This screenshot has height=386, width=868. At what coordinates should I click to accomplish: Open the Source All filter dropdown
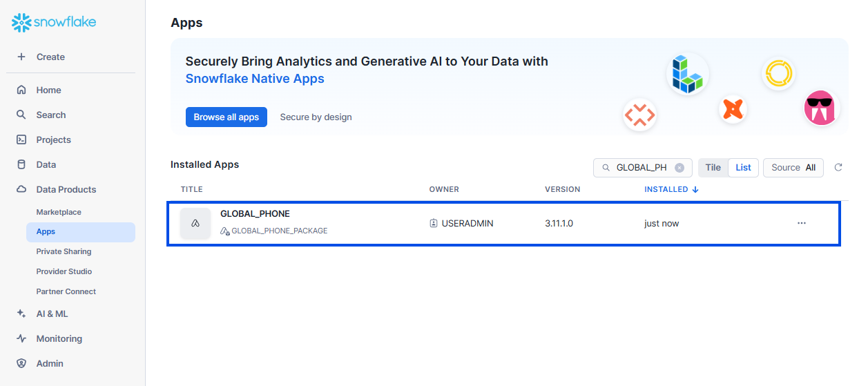[793, 167]
